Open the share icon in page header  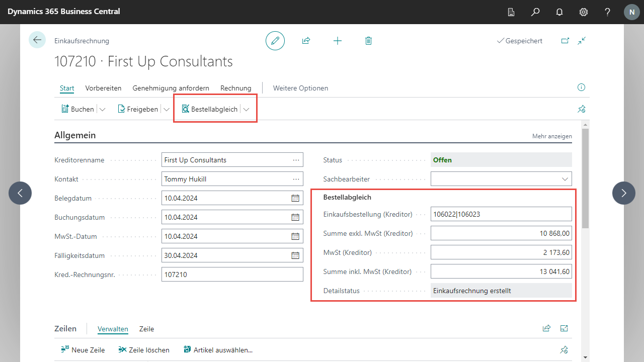click(306, 41)
